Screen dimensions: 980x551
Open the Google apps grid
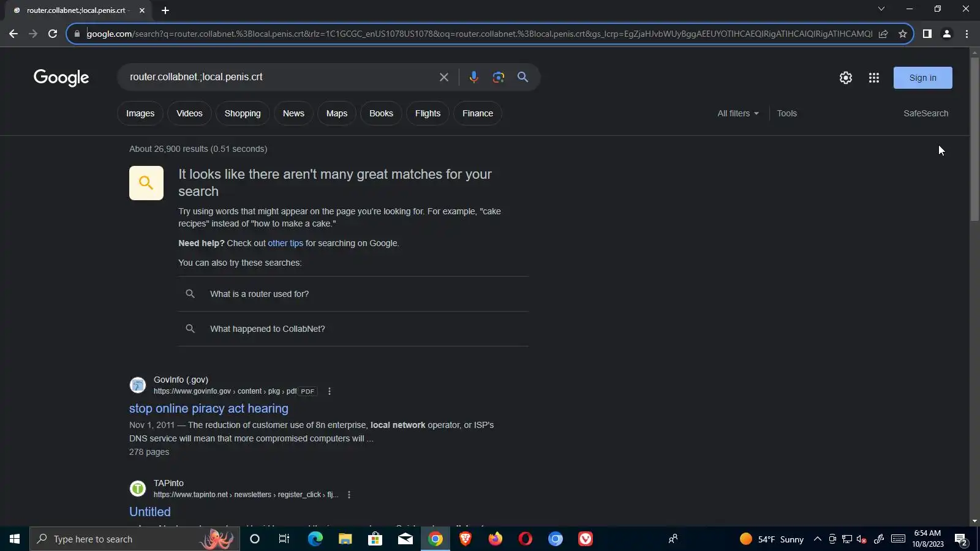pyautogui.click(x=874, y=78)
